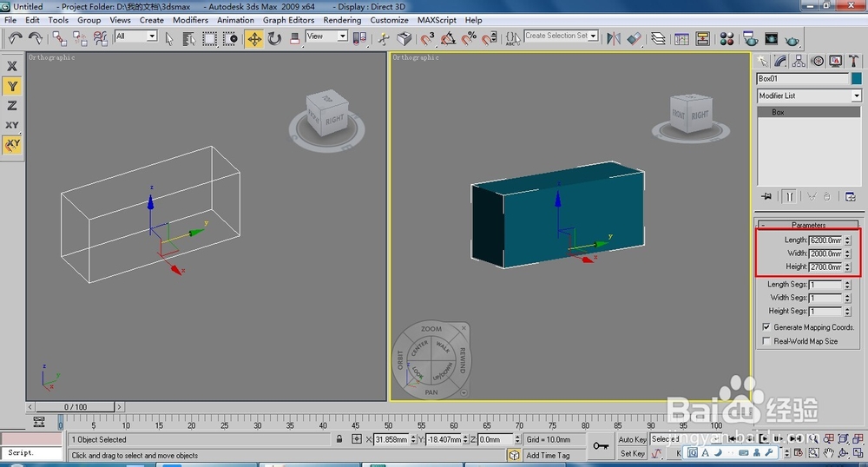Toggle Spinner Snap
Viewport: 868px width, 467px height.
(x=490, y=38)
